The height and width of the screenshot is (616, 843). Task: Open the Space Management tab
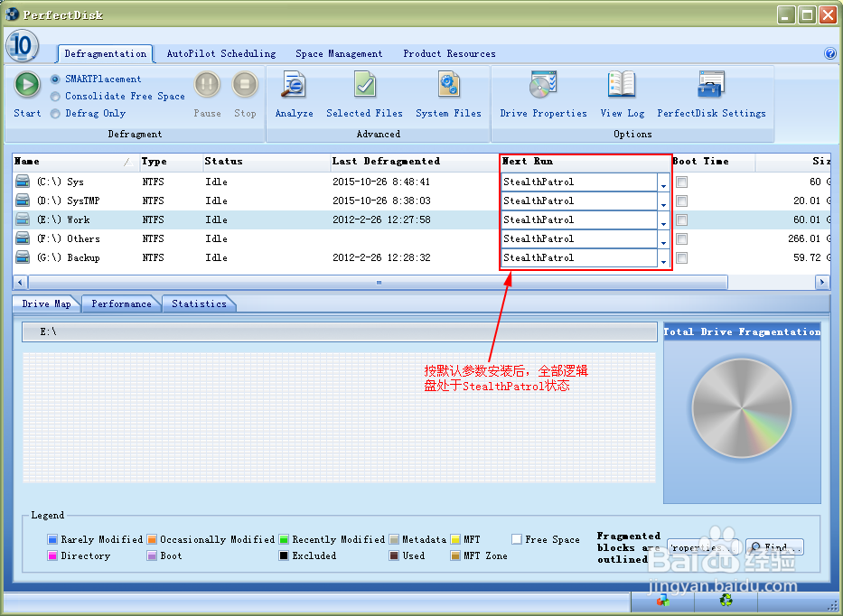(x=339, y=54)
